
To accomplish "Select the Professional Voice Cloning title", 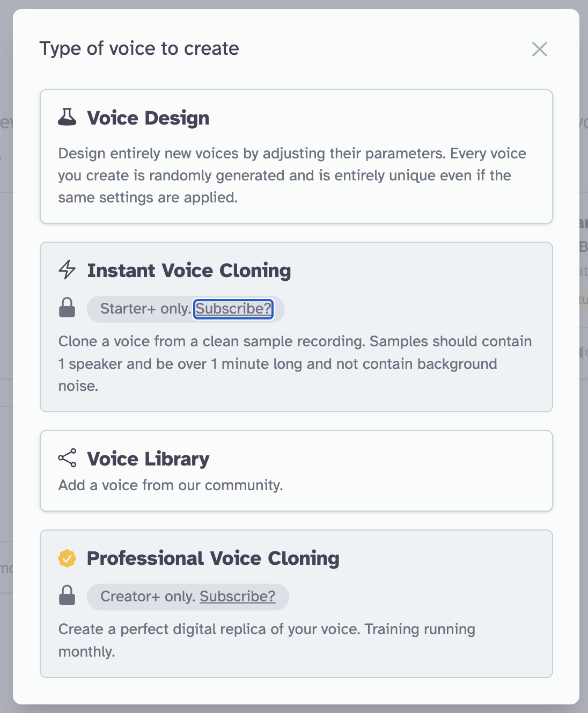I will 213,558.
